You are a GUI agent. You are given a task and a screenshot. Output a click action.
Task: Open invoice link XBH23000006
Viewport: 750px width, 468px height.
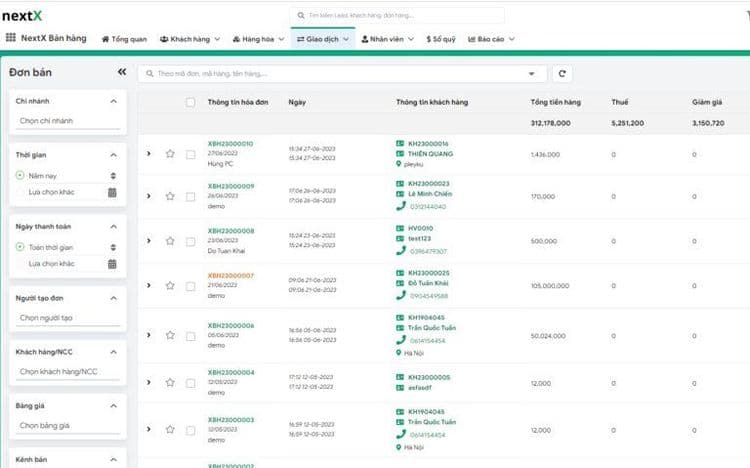coord(231,325)
